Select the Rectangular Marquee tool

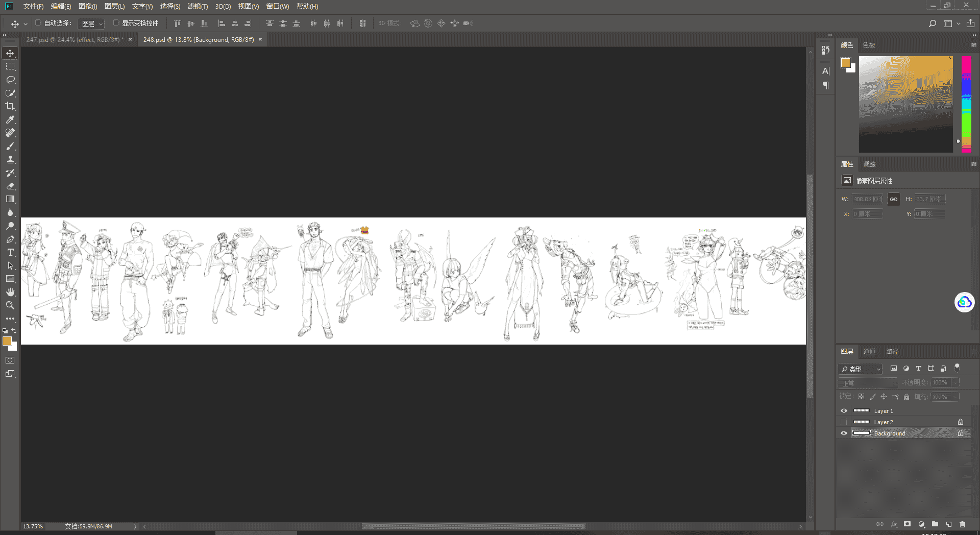coord(10,66)
